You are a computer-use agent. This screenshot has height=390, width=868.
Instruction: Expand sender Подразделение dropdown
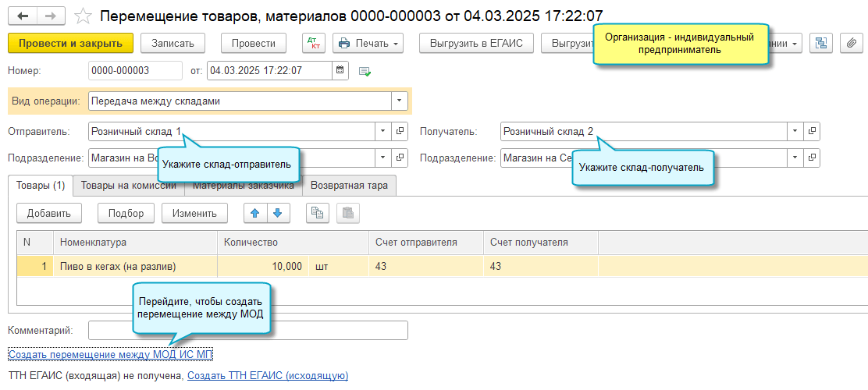(383, 158)
